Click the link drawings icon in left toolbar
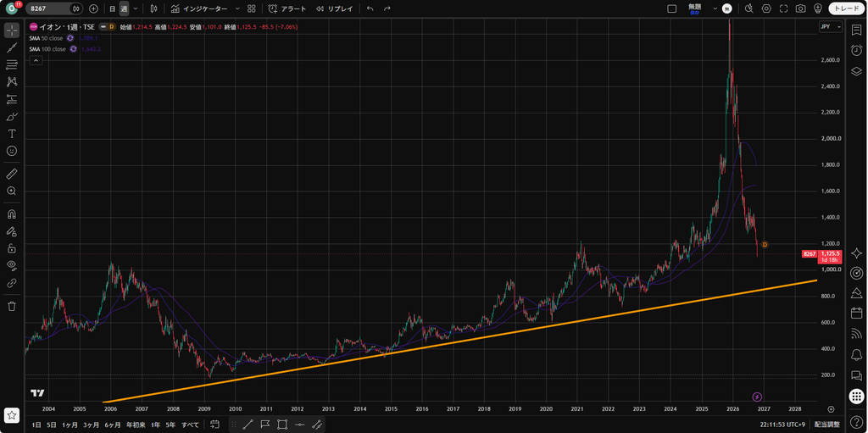868x433 pixels. pos(12,283)
